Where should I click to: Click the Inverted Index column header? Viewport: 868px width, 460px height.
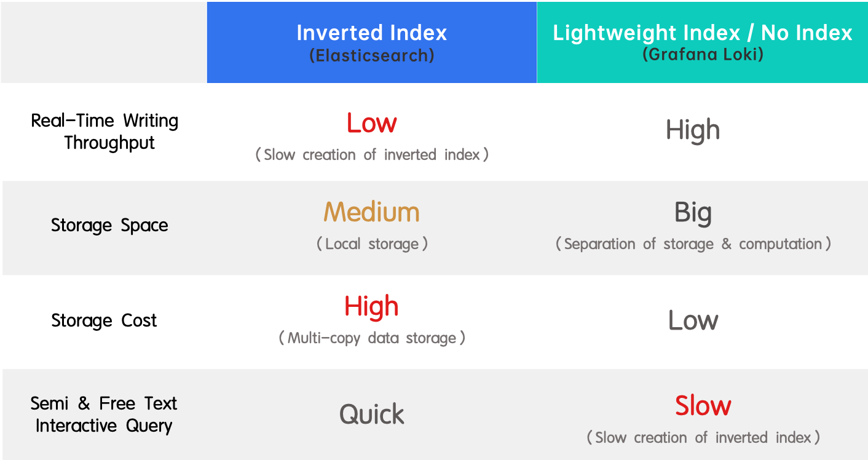point(371,33)
